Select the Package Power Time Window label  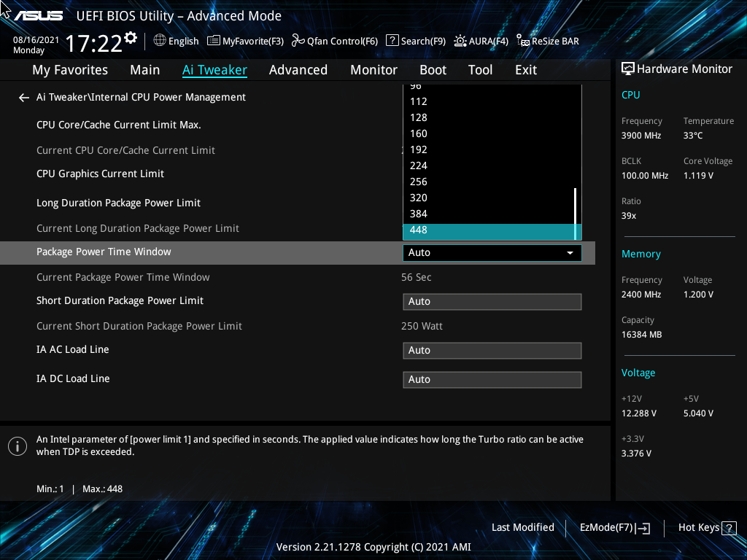tap(104, 252)
